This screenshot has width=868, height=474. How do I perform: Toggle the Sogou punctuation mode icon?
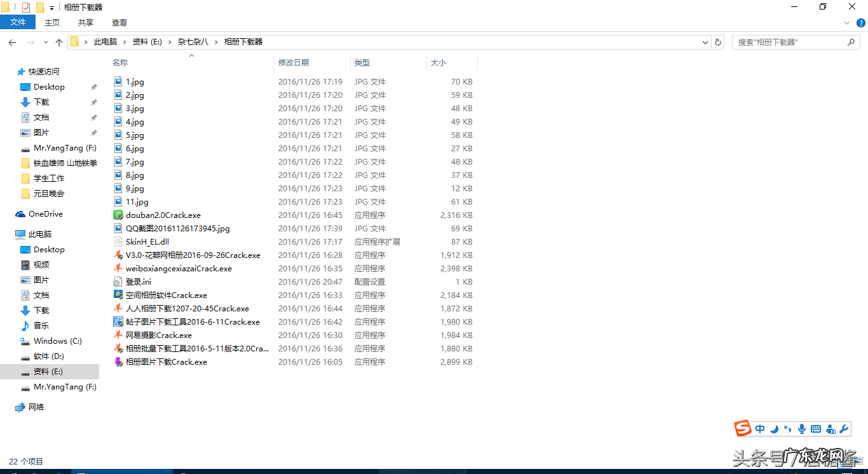pyautogui.click(x=788, y=429)
